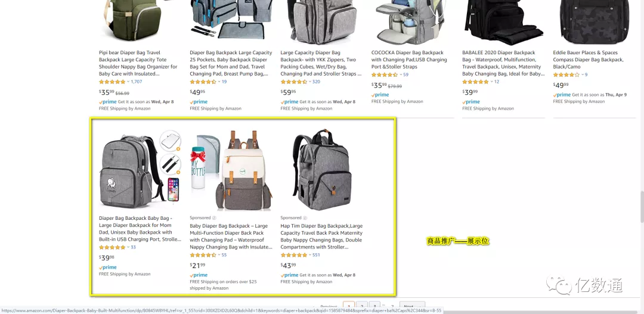Click the star rating of Pipi bear Diaper Bag
The image size is (644, 314).
pyautogui.click(x=112, y=82)
